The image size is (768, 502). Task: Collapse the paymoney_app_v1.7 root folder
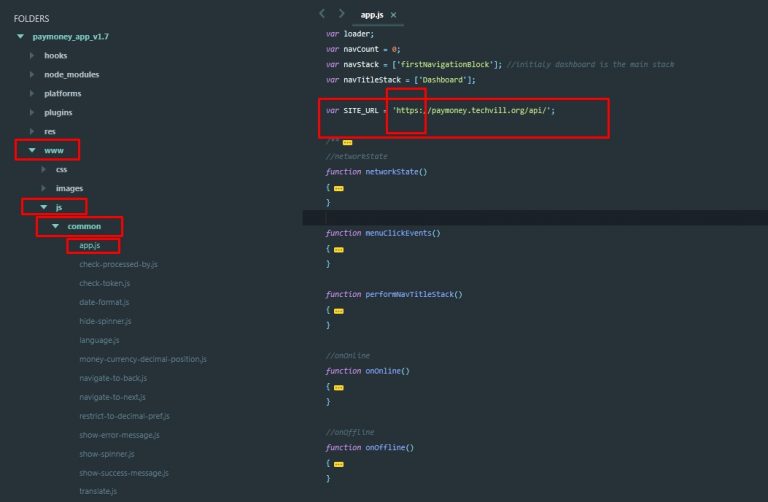(20, 37)
